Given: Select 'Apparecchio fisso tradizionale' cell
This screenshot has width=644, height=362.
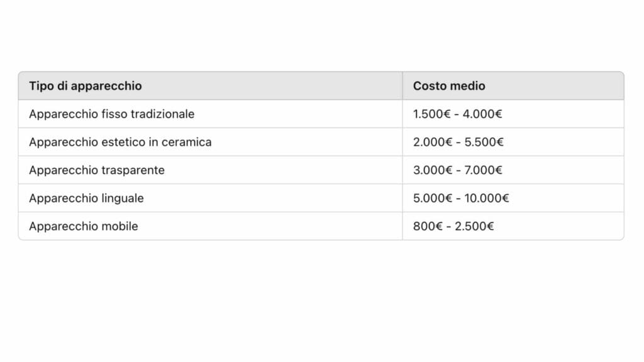Looking at the screenshot, I should click(x=210, y=114).
